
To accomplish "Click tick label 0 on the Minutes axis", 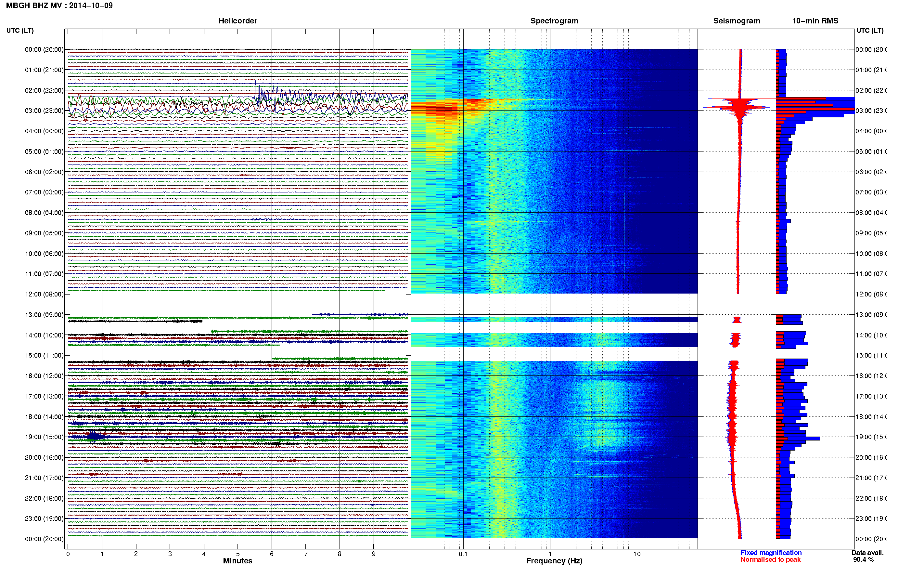I will click(x=68, y=554).
